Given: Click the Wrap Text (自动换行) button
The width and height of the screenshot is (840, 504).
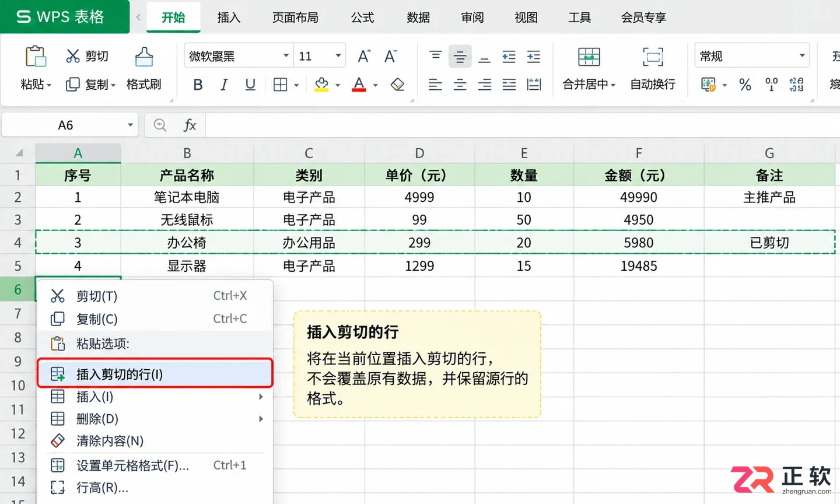Looking at the screenshot, I should tap(653, 69).
